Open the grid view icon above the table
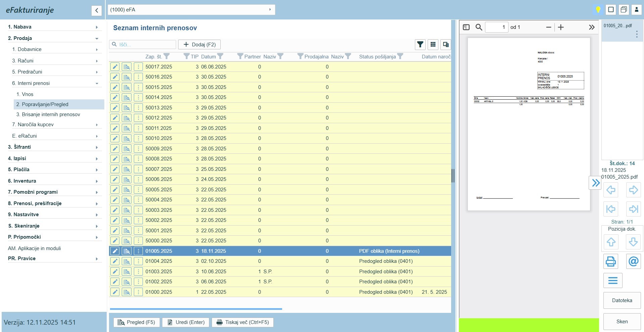 [433, 44]
